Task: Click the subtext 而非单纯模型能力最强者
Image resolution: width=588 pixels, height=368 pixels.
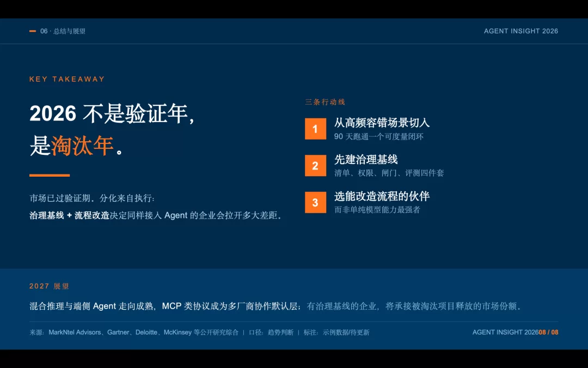Action: (377, 209)
